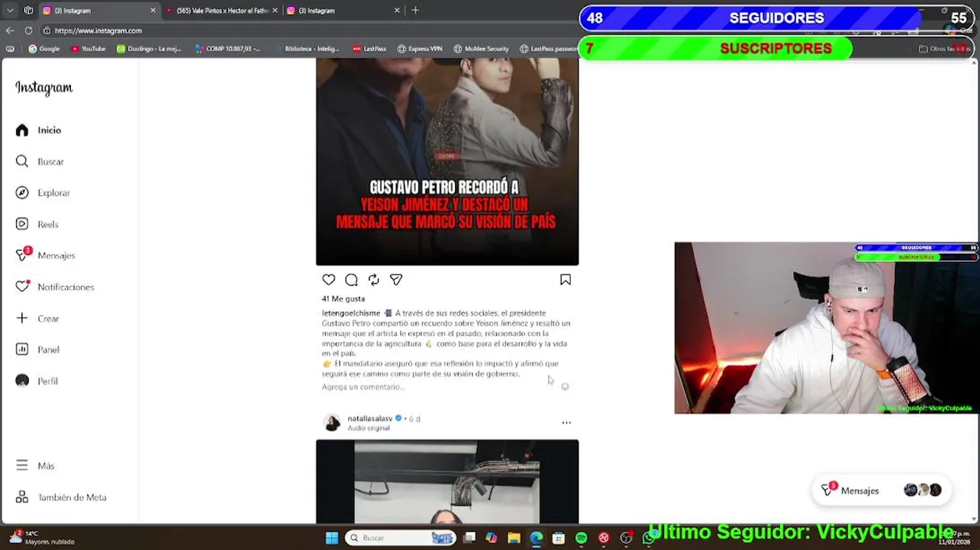Share the post with the paper plane icon
This screenshot has width=980, height=550.
click(x=396, y=280)
